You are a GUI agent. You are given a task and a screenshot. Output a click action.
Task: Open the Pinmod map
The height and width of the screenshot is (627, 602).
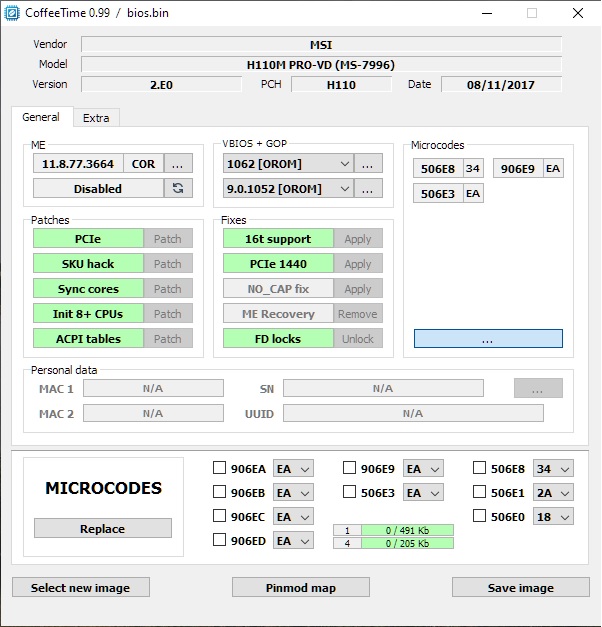pyautogui.click(x=301, y=587)
